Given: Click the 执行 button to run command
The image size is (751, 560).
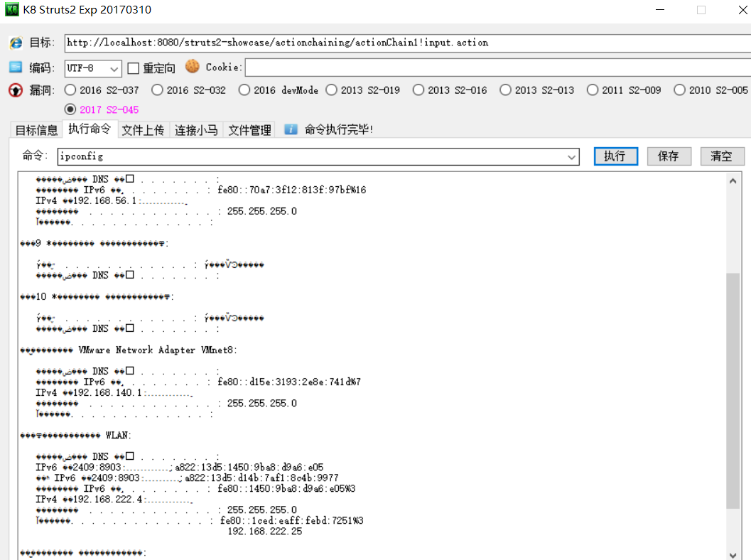Looking at the screenshot, I should [615, 156].
